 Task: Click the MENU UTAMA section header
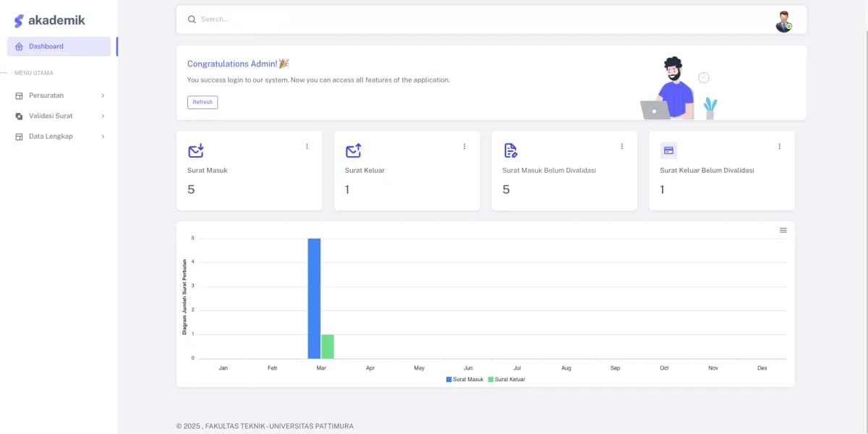(x=34, y=73)
